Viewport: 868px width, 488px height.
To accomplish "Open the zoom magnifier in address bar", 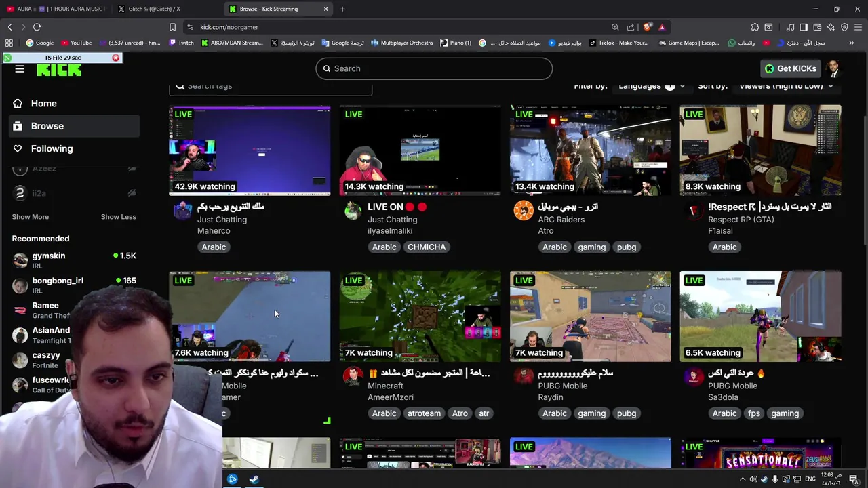I will [615, 27].
